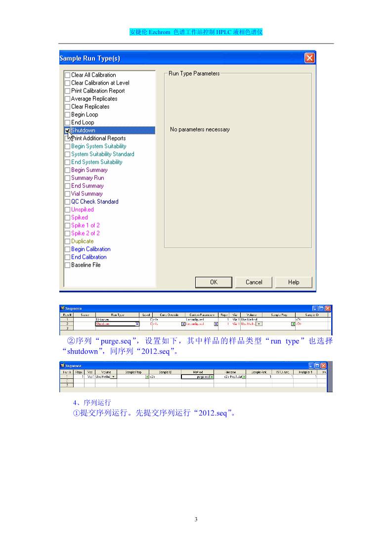Maximize the upper Sequence window
The height and width of the screenshot is (555, 392).
(x=321, y=308)
